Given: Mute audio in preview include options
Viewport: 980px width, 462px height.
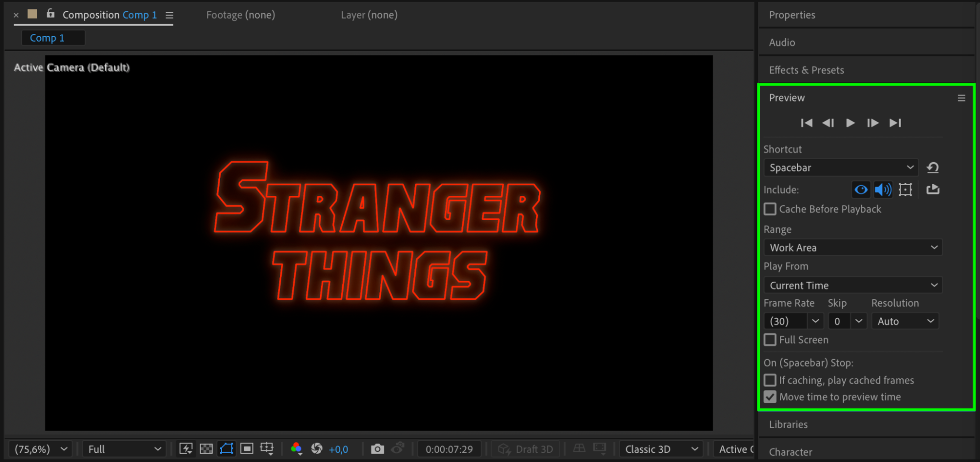Looking at the screenshot, I should click(x=883, y=190).
